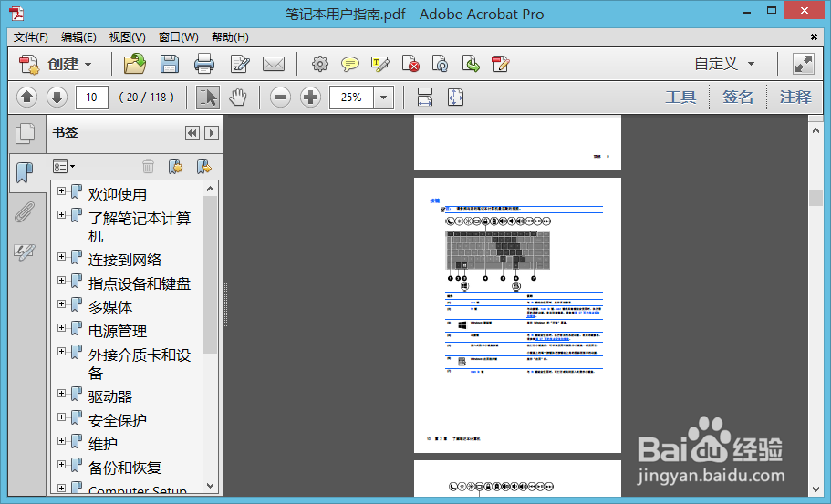Image resolution: width=831 pixels, height=504 pixels.
Task: Click the document vertical scrollbar thumb
Action: (815, 198)
